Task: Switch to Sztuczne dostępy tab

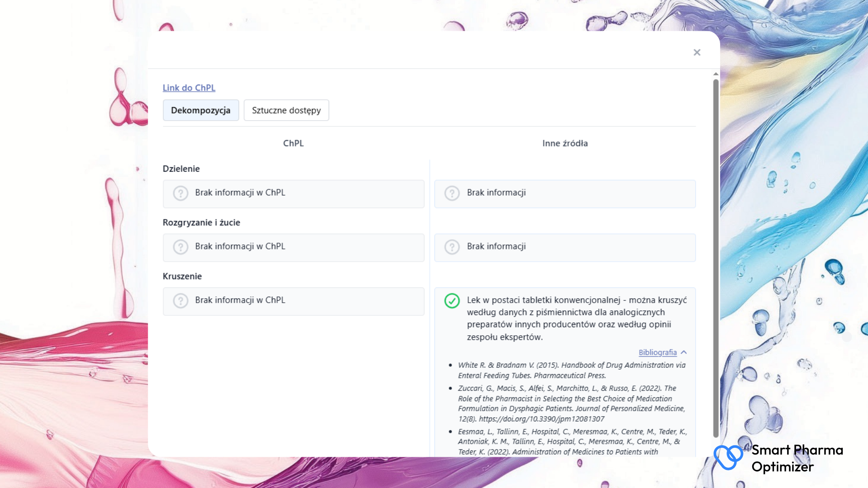Action: click(286, 110)
